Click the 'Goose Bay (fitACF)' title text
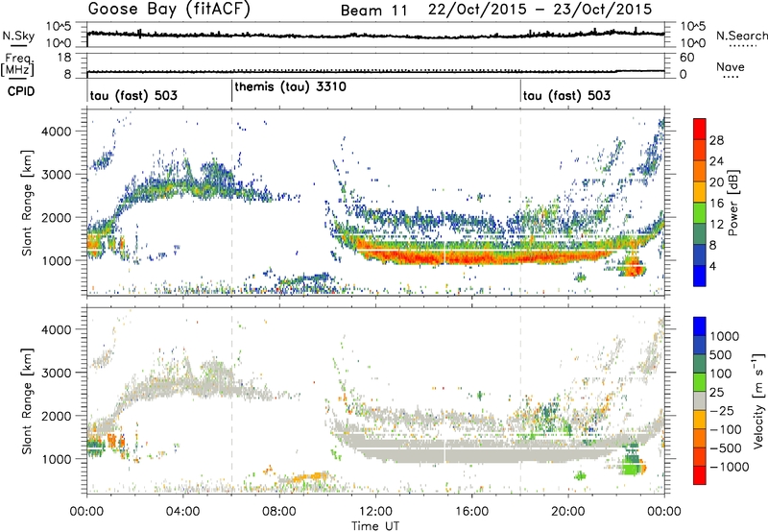 (x=169, y=9)
